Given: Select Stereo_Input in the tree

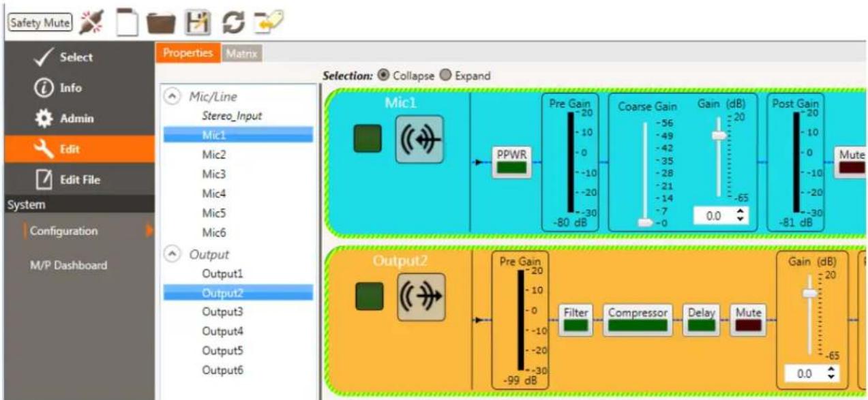Looking at the screenshot, I should point(232,116).
